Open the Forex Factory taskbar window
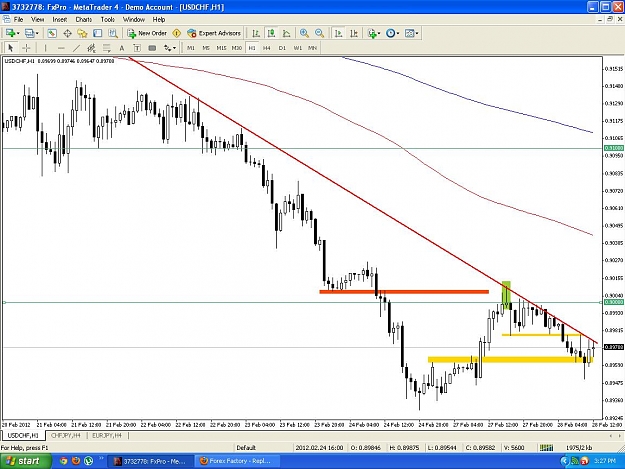Viewport: 625px width, 469px height. (x=238, y=461)
